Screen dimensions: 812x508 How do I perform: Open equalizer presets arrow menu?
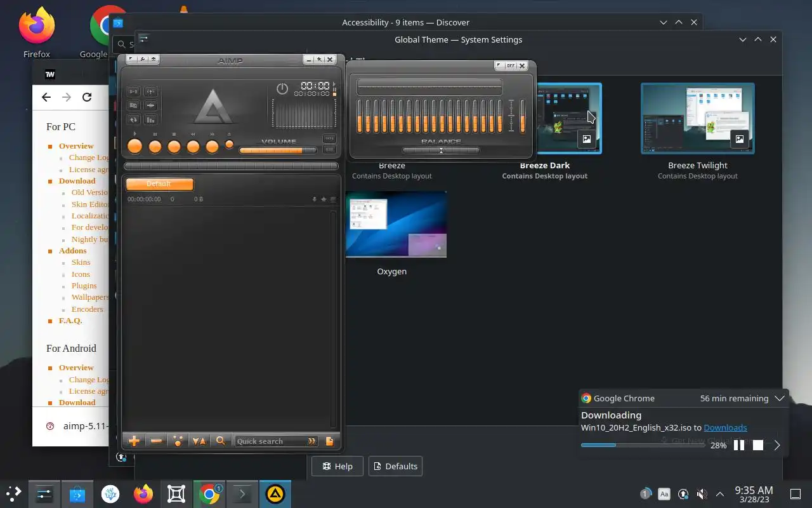click(499, 65)
